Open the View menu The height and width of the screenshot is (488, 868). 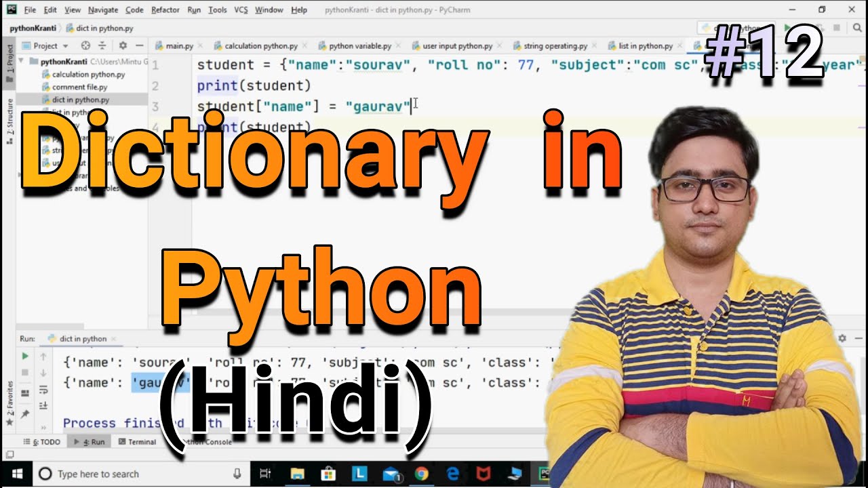[x=73, y=10]
